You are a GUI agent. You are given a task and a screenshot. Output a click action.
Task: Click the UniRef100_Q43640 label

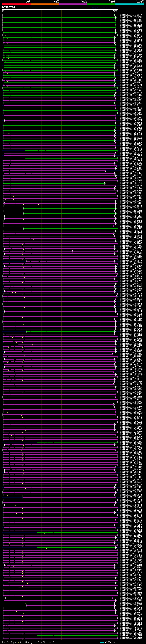131,35
